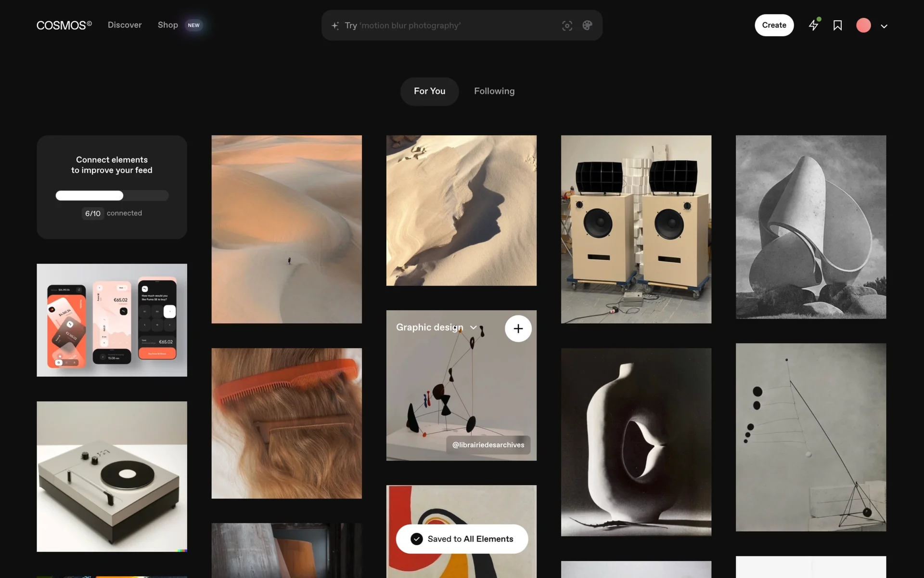Click the Saved checkmark icon
The height and width of the screenshot is (578, 924).
(x=417, y=539)
